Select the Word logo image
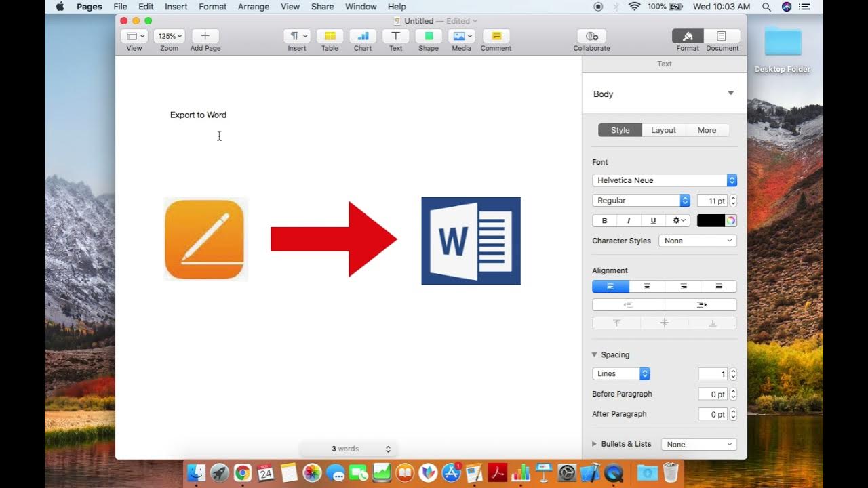 [x=471, y=241]
